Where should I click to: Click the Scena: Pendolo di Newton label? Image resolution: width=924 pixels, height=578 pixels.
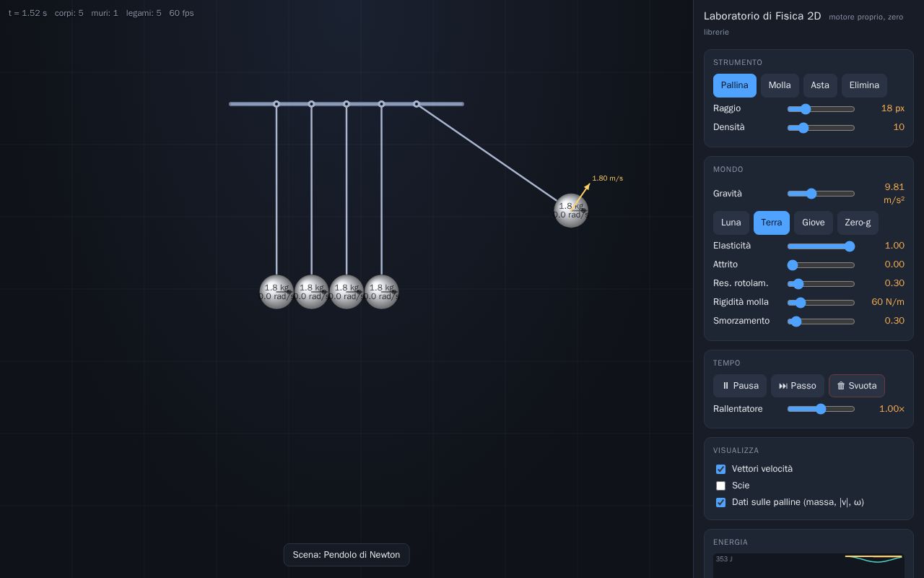click(346, 555)
